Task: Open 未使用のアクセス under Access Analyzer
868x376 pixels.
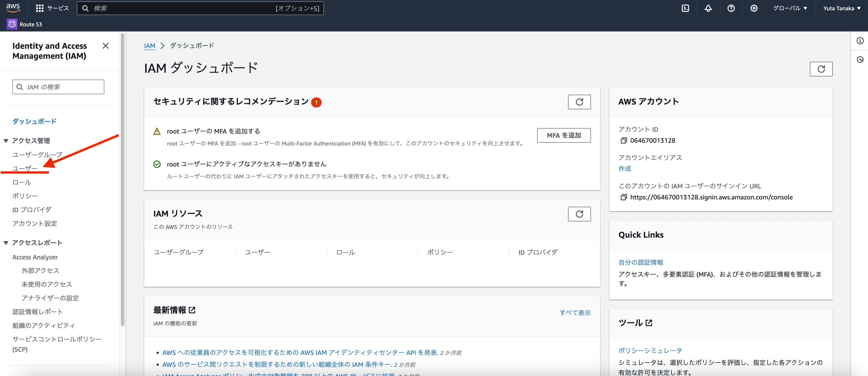Action: (47, 284)
